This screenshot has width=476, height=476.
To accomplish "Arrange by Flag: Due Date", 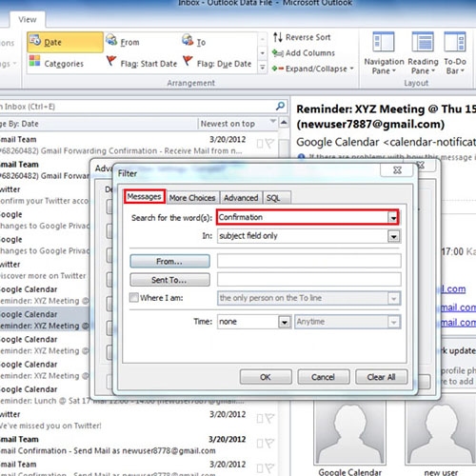I will click(x=217, y=63).
